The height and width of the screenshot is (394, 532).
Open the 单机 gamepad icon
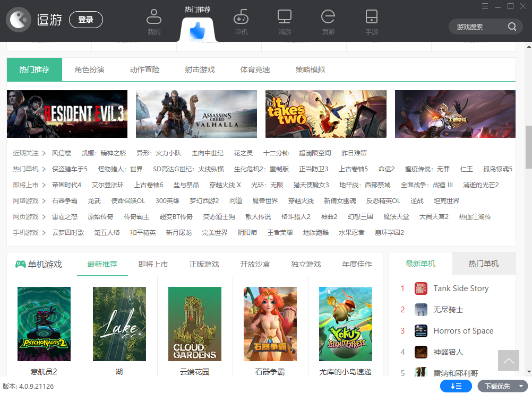241,16
